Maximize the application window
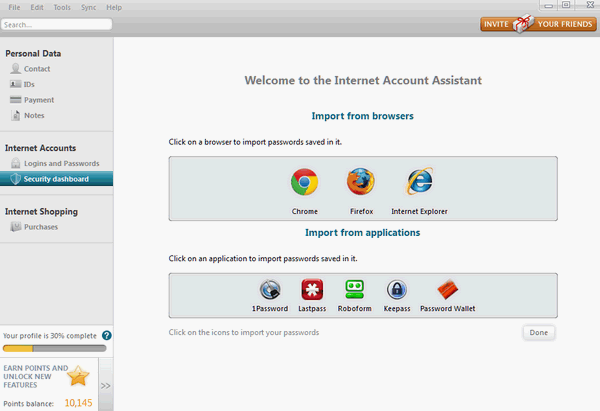Image resolution: width=600 pixels, height=411 pixels. 566,5
